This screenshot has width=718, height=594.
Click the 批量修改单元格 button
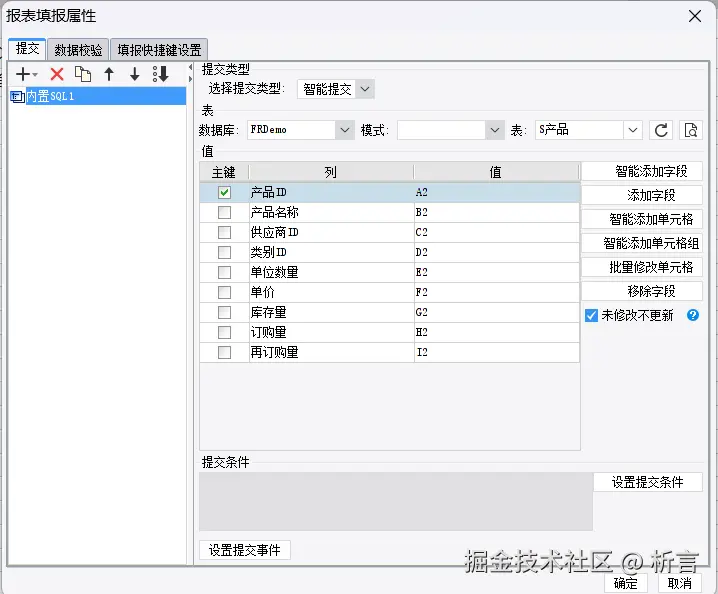click(642, 267)
